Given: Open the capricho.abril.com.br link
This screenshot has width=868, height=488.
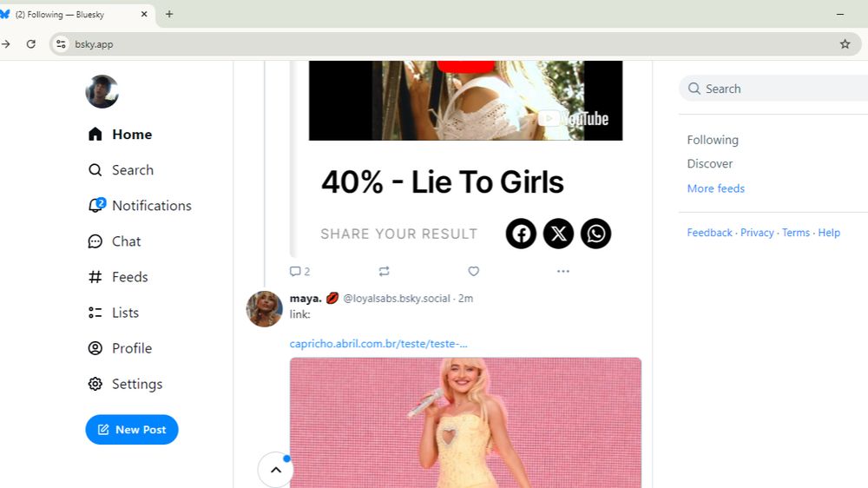Looking at the screenshot, I should [378, 344].
